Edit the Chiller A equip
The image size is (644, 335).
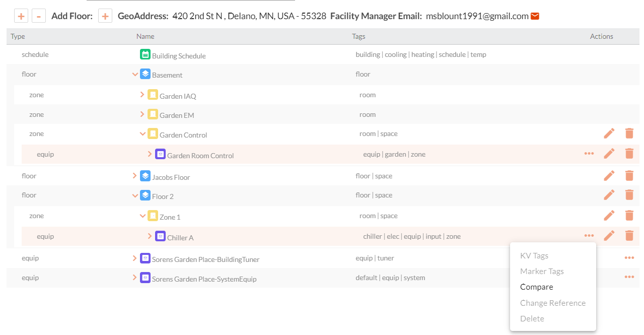coord(609,236)
